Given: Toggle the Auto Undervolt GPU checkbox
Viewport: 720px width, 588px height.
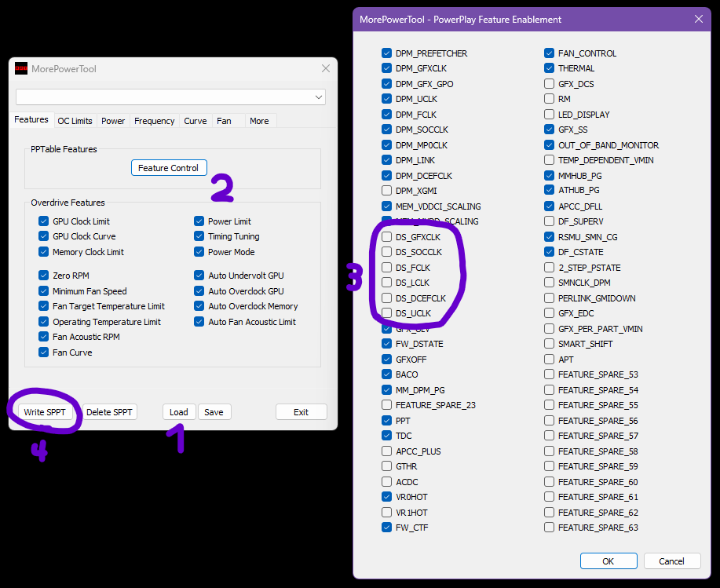Looking at the screenshot, I should [199, 276].
